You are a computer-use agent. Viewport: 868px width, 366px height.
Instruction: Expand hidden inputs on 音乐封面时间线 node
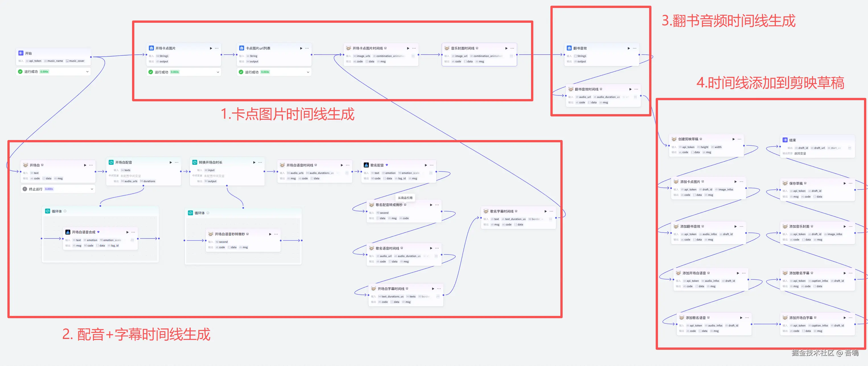pos(511,56)
